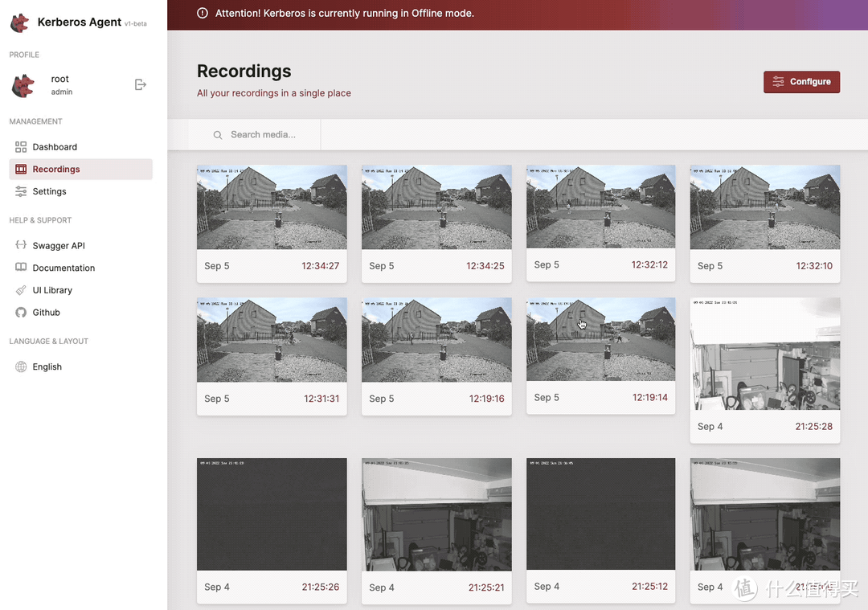This screenshot has width=868, height=610.
Task: Click the Swagger API braces icon
Action: click(21, 246)
